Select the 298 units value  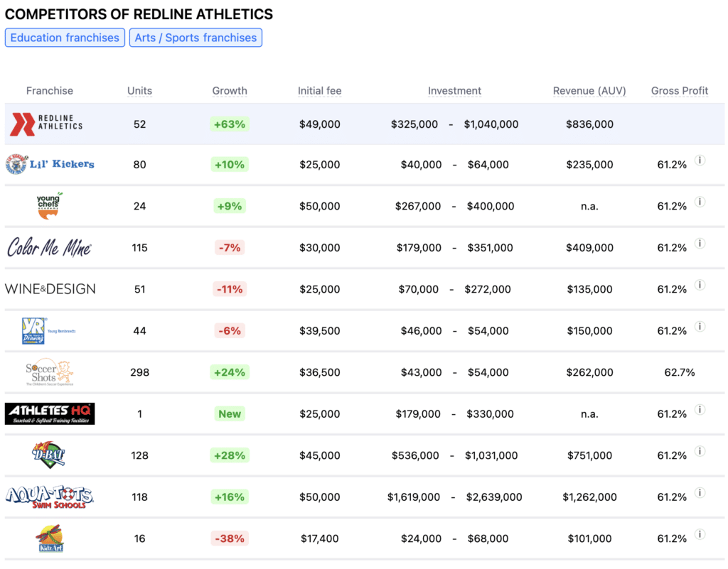click(140, 372)
